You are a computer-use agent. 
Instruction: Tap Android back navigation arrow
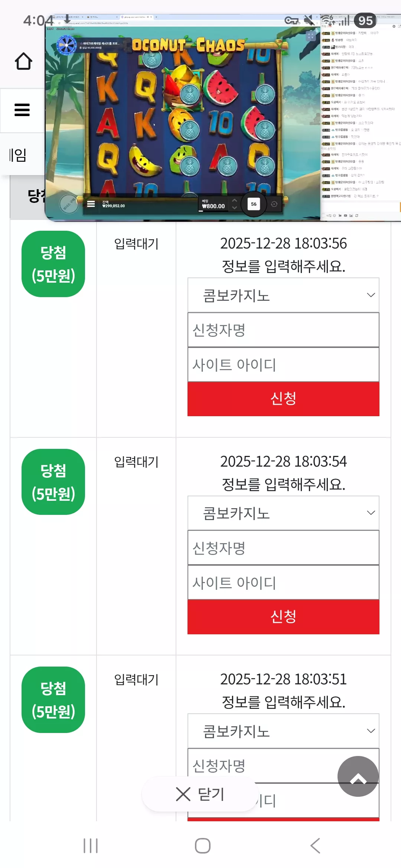pos(315,846)
